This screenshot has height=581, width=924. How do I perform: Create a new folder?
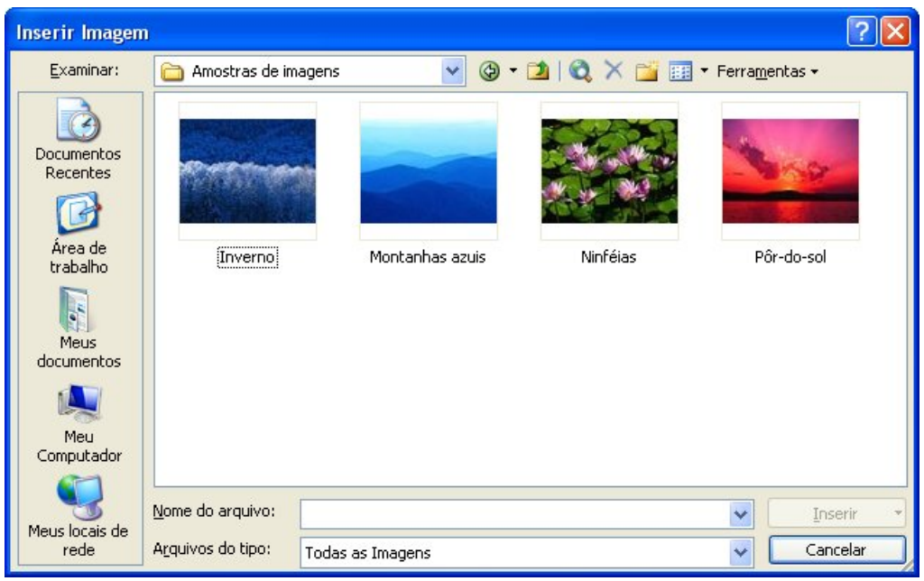[642, 70]
